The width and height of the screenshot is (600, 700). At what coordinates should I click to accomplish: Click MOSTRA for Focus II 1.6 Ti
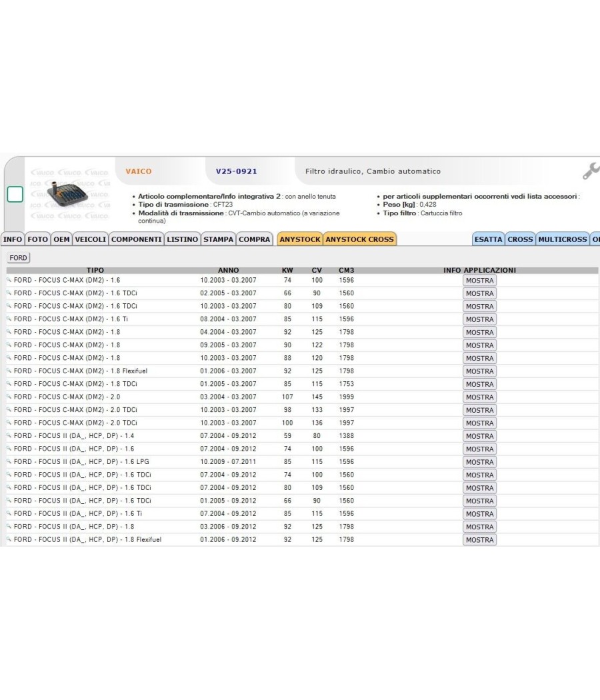(x=480, y=514)
